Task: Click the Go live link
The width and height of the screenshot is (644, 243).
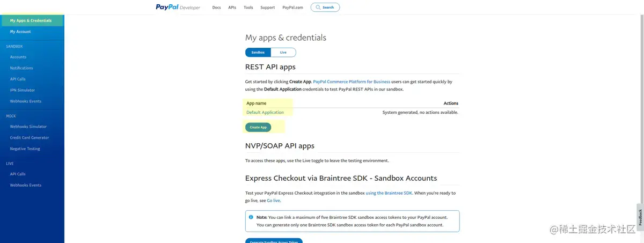Action: [273, 201]
